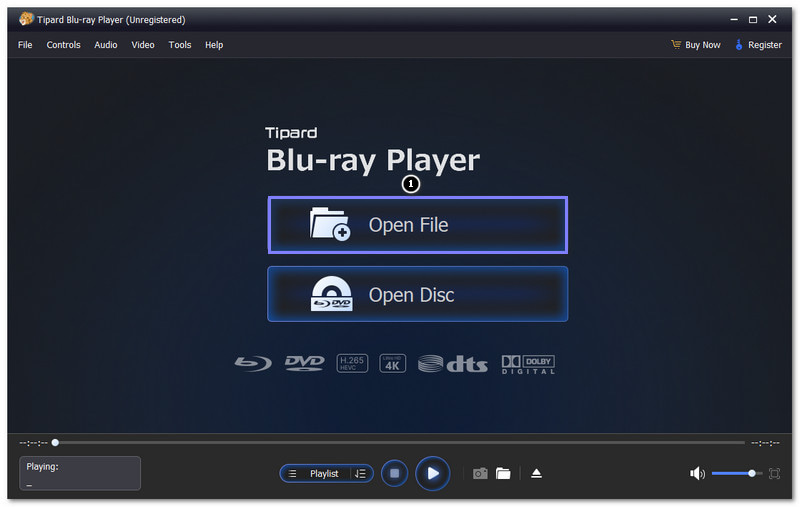Screen dimensions: 800x507
Task: Open the Video menu
Action: click(x=143, y=45)
